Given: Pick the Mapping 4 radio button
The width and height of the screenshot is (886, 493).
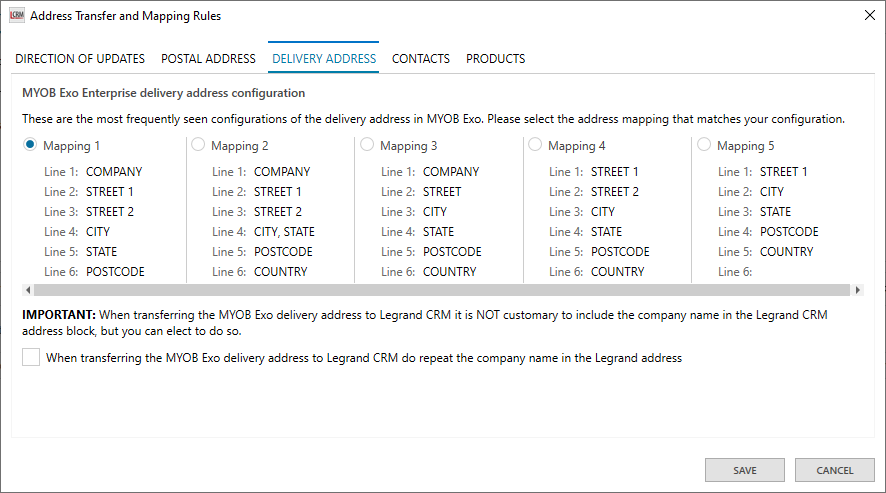Looking at the screenshot, I should (535, 145).
